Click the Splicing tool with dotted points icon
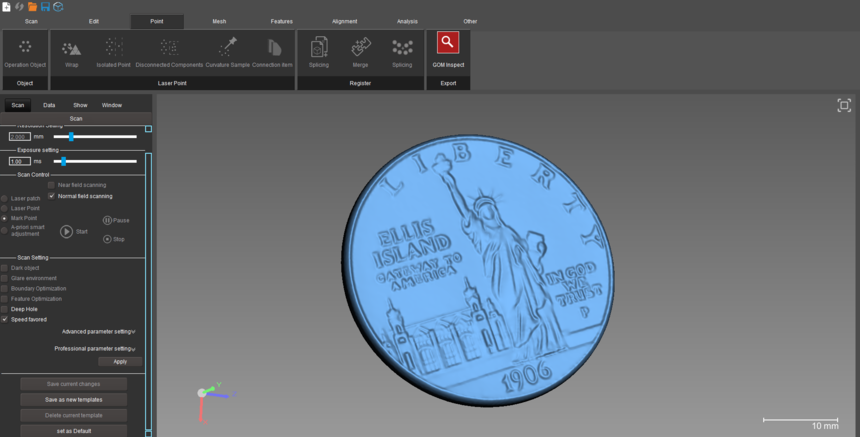Image resolution: width=860 pixels, height=437 pixels. coord(402,53)
